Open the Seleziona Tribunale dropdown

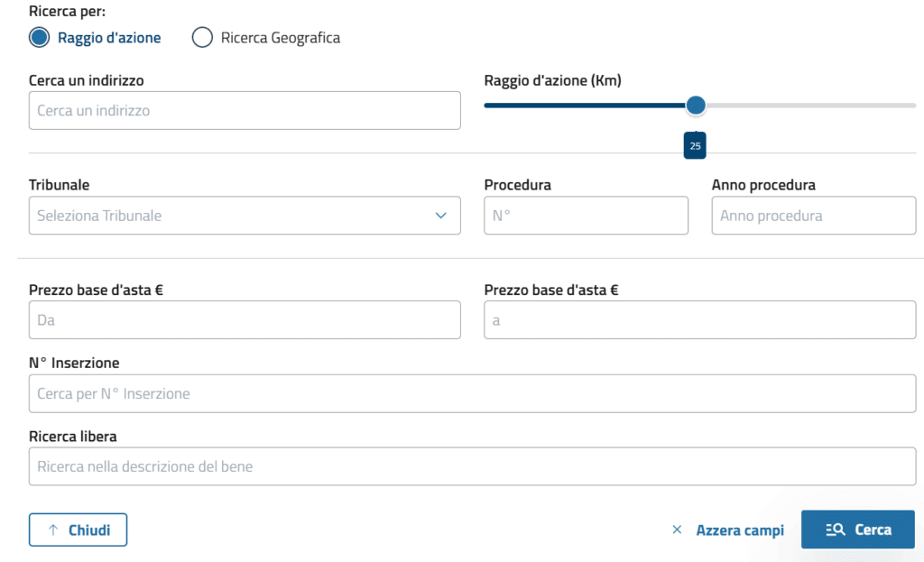pyautogui.click(x=235, y=216)
